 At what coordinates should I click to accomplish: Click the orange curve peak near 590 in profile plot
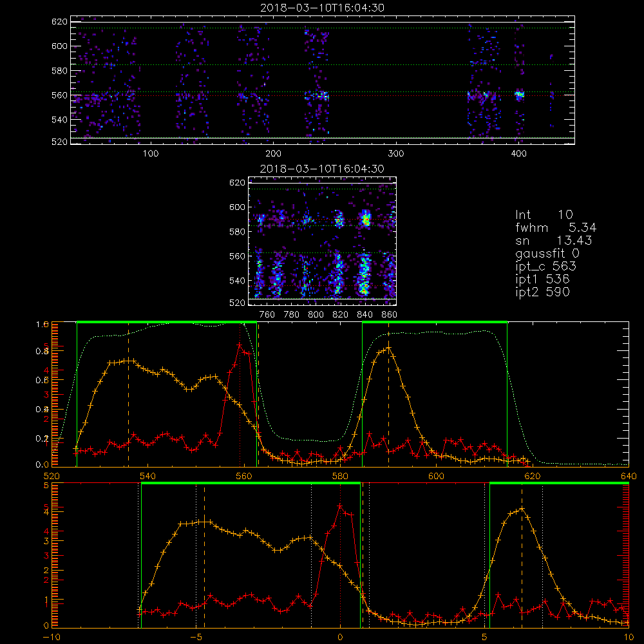click(x=388, y=348)
